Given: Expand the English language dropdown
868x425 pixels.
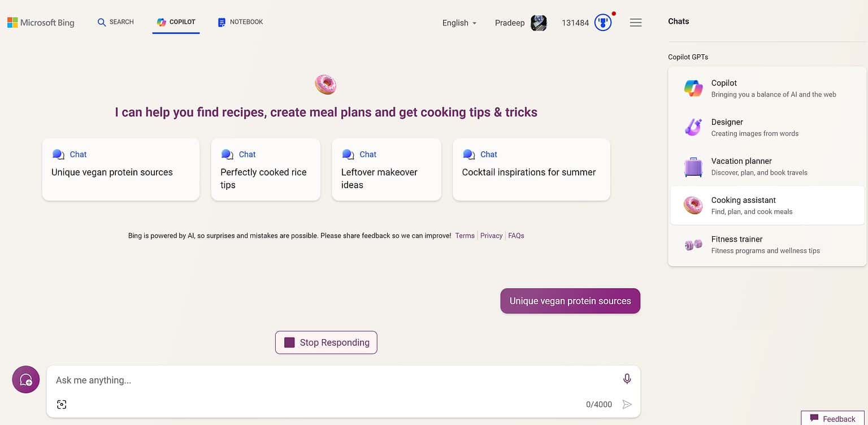Looking at the screenshot, I should (459, 23).
